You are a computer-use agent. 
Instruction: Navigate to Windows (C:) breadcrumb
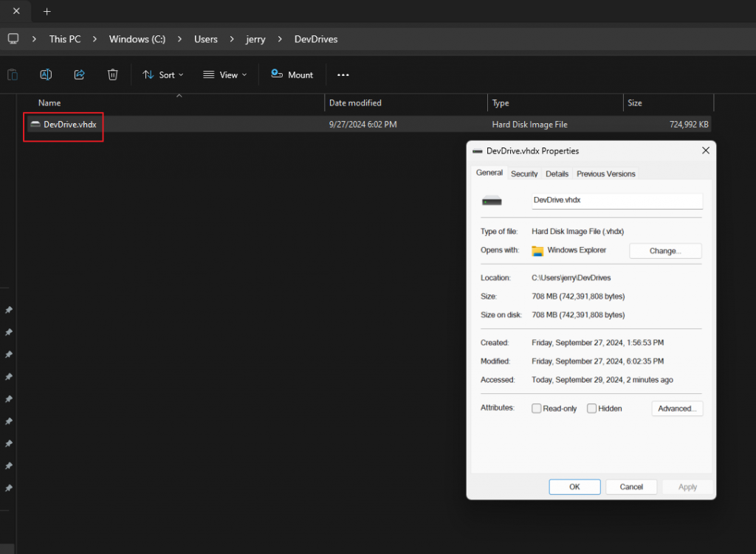(137, 39)
